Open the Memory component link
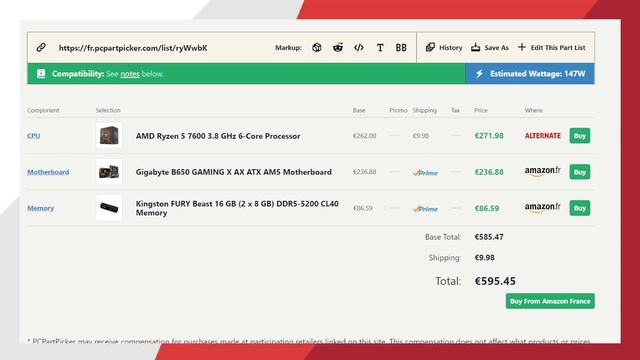This screenshot has height=360, width=640. 40,208
